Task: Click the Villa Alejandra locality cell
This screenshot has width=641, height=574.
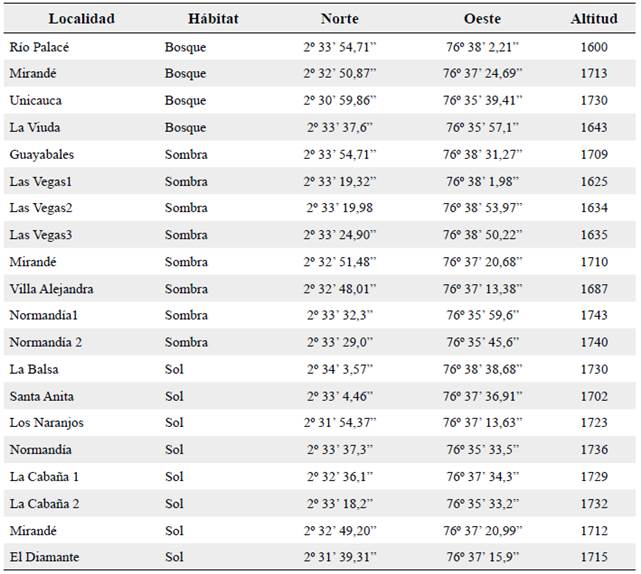Action: coord(51,289)
